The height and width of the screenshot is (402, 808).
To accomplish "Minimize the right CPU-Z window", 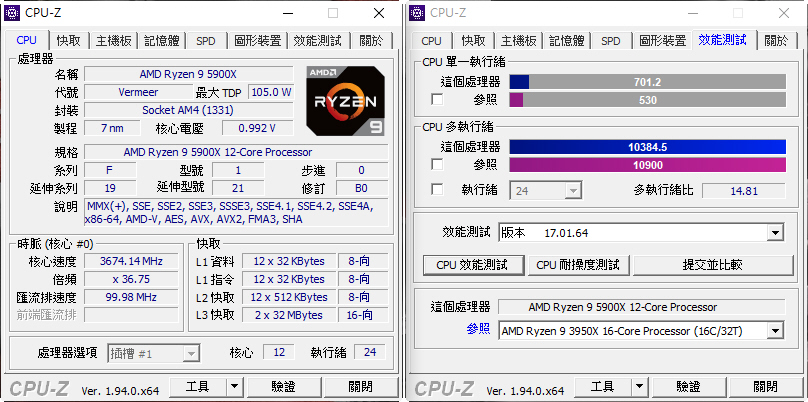I will click(692, 13).
